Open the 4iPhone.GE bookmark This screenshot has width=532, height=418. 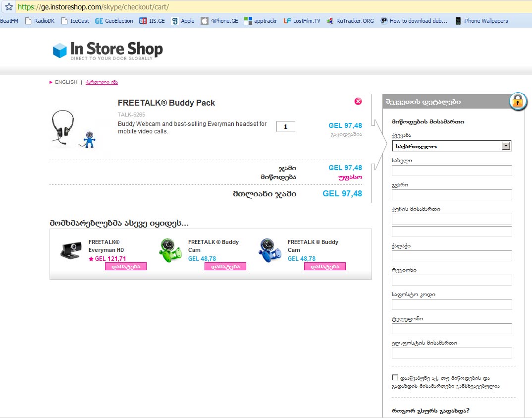tap(219, 21)
